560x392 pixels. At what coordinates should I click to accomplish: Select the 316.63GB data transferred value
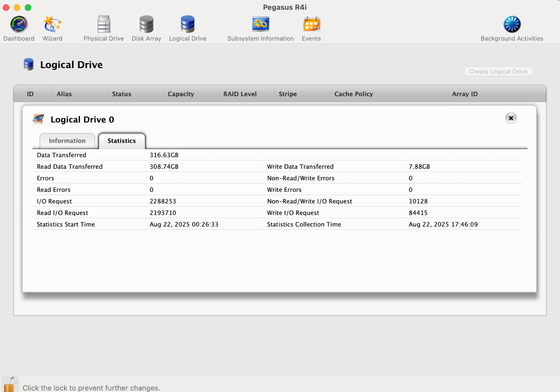pyautogui.click(x=164, y=155)
